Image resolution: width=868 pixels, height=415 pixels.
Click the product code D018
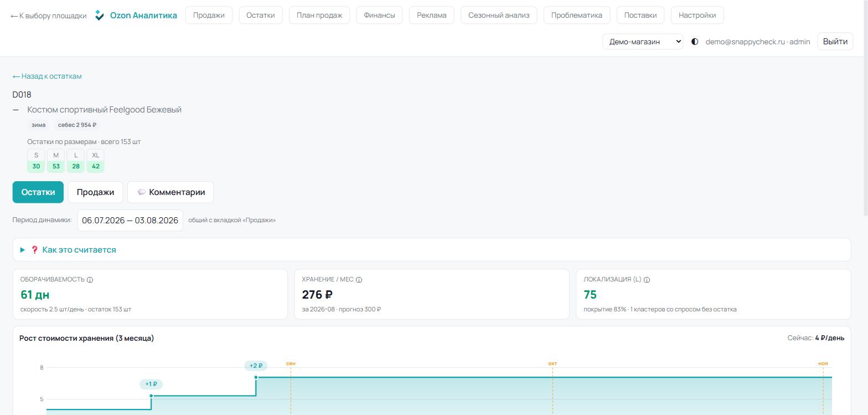[x=22, y=95]
